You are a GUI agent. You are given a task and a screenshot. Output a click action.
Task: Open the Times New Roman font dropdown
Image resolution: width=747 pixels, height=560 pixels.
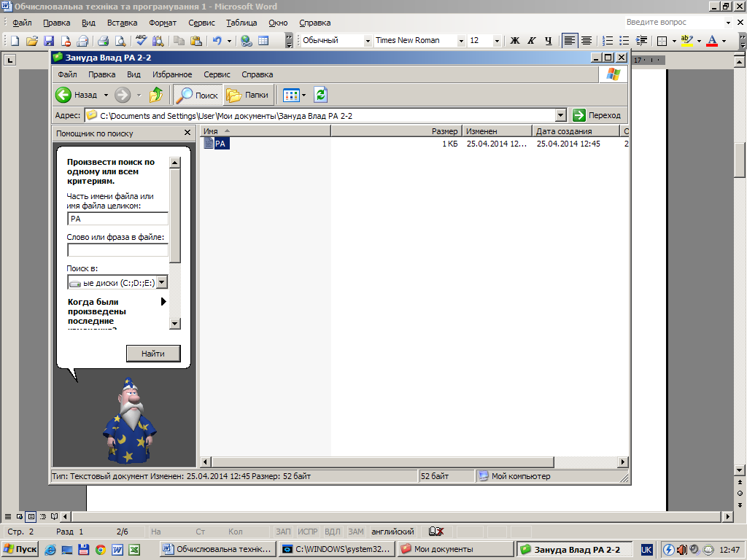[461, 41]
